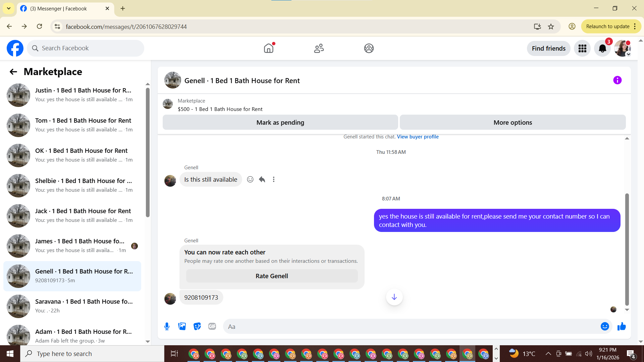Open View buyer profile link
This screenshot has width=644, height=362.
[418, 137]
